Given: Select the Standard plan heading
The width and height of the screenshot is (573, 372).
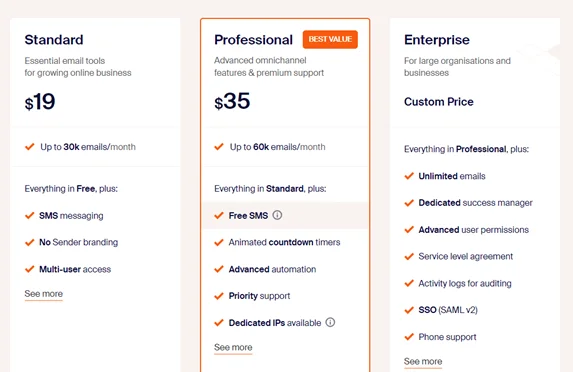Looking at the screenshot, I should tap(54, 40).
